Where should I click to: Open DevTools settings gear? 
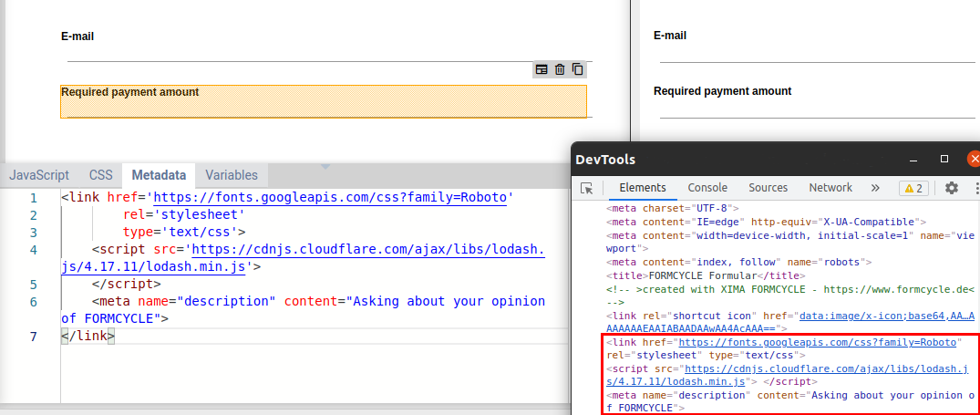(951, 188)
